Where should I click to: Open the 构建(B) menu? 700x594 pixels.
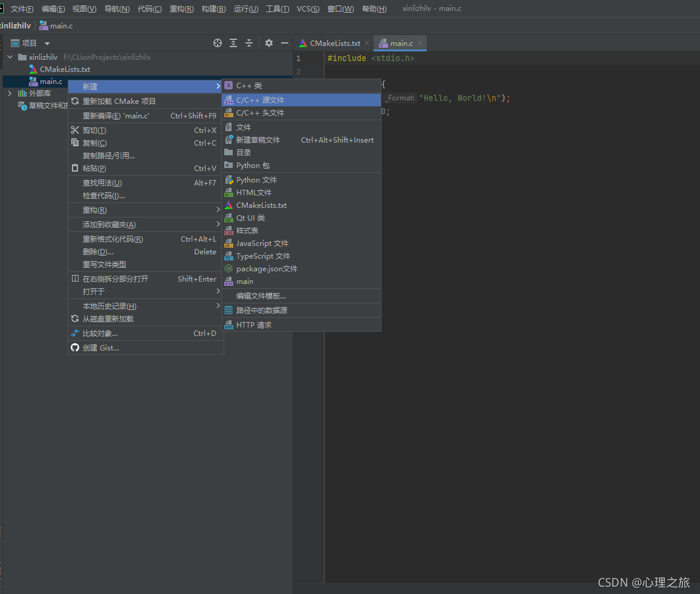[x=213, y=9]
